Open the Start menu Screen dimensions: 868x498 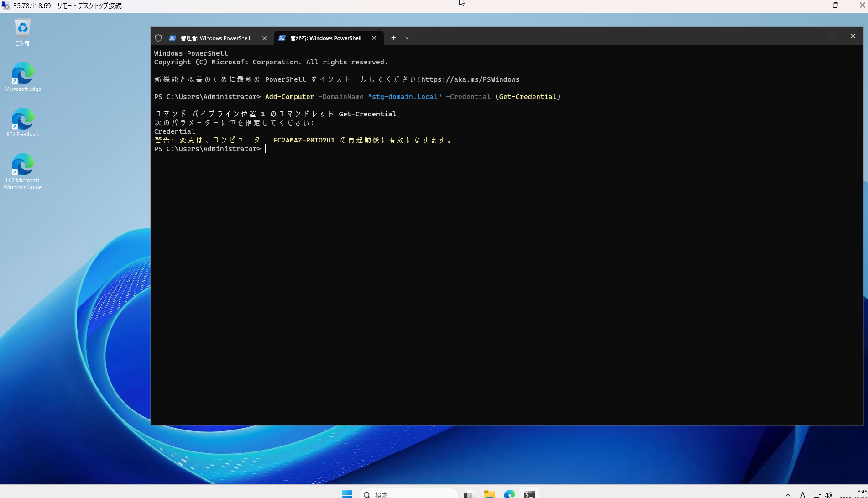pos(347,494)
